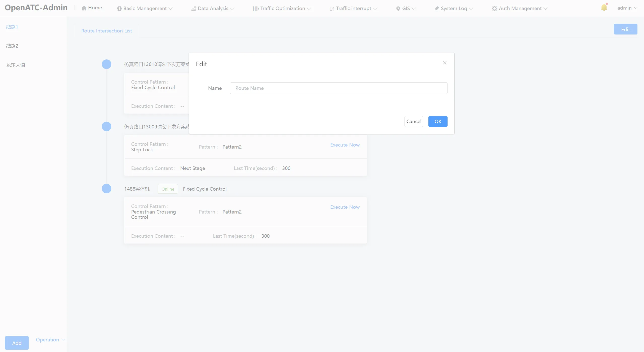
Task: Click the Auth Management gear icon
Action: [494, 9]
